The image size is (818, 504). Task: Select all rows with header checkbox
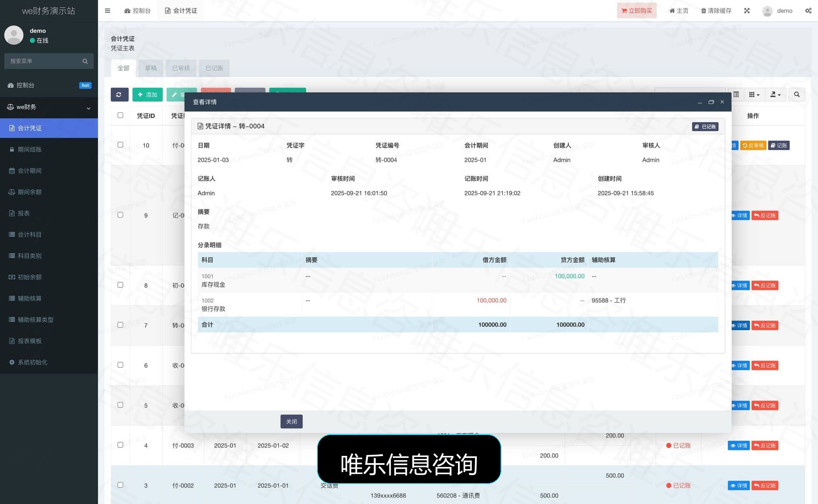(121, 115)
